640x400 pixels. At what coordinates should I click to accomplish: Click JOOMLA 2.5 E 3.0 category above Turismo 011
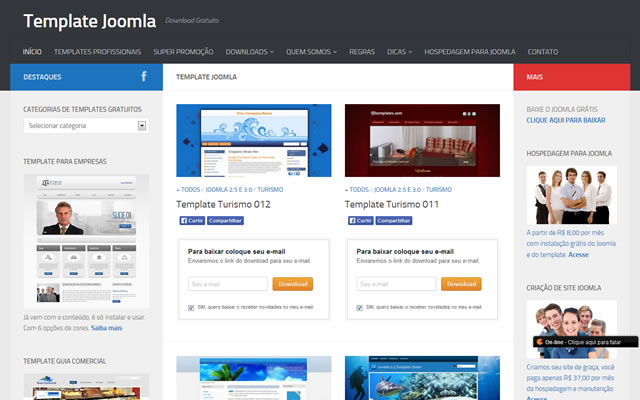[397, 189]
